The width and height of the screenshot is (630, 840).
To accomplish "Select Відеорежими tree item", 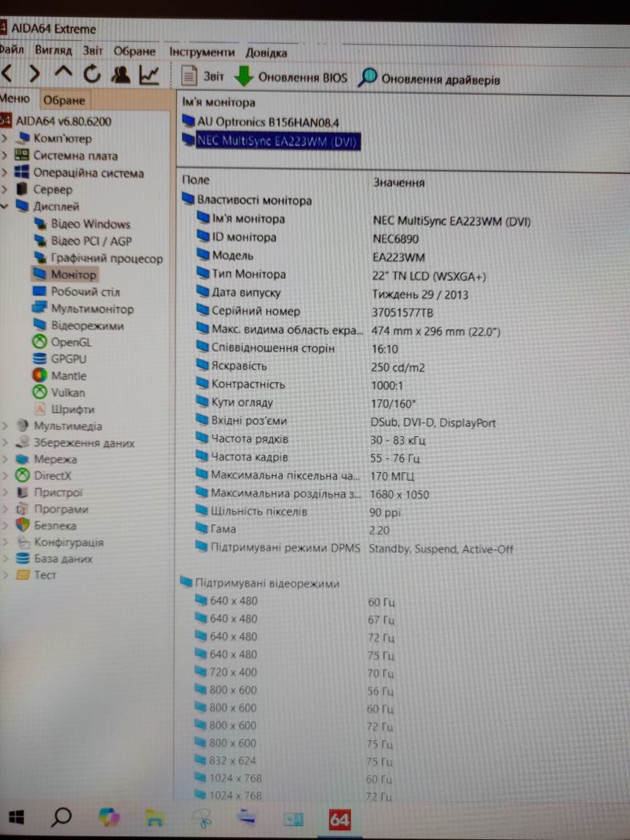I will pyautogui.click(x=87, y=326).
